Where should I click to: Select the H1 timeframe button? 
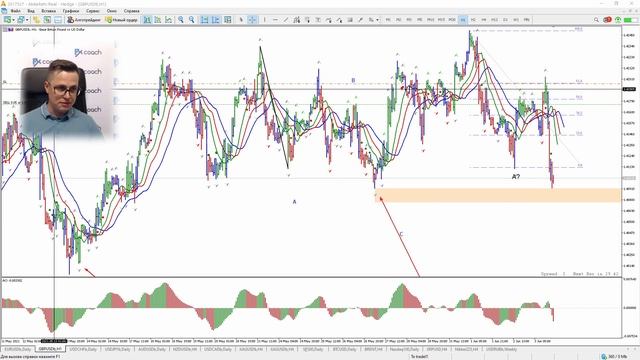463,20
